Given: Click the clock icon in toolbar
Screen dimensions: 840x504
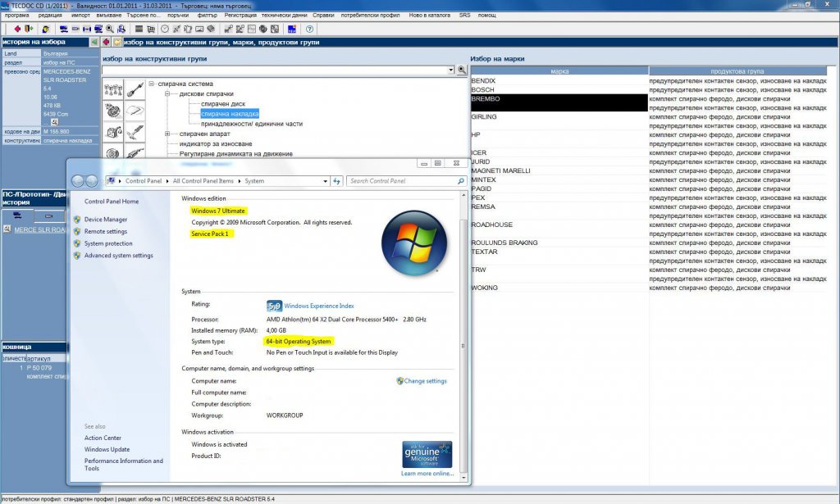Looking at the screenshot, I should [x=165, y=29].
